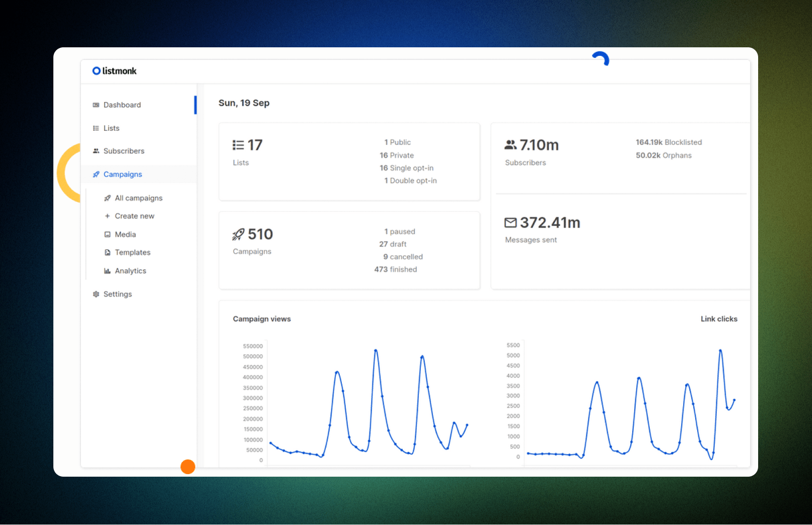The image size is (812, 525).
Task: Click the subscribers icon next to 7.10m
Action: pos(510,145)
